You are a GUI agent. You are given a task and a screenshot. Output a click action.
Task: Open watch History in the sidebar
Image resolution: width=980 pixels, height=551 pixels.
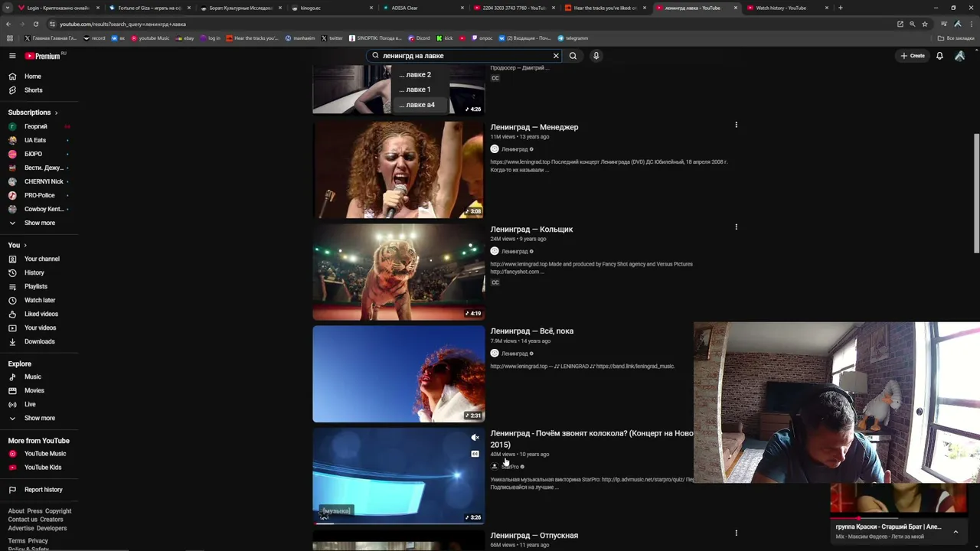coord(34,272)
